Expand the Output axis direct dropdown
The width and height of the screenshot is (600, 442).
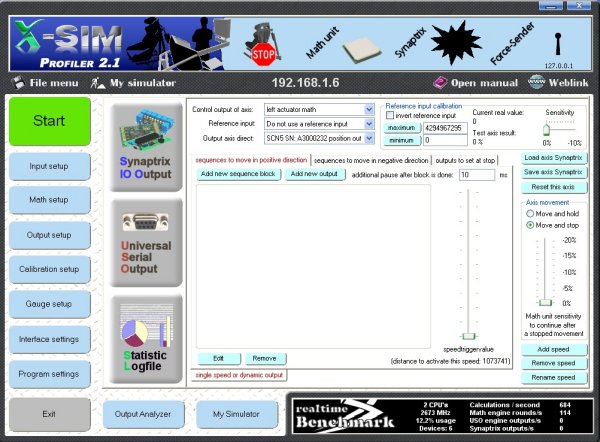point(369,138)
